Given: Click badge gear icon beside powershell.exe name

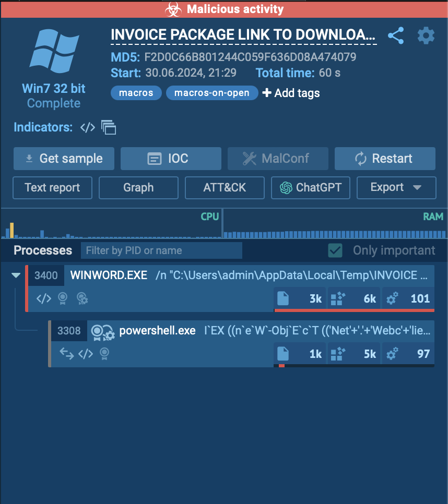Looking at the screenshot, I should (x=102, y=331).
